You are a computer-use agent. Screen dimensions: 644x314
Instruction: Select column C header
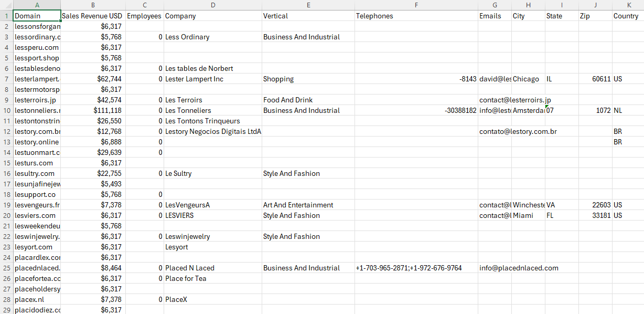(144, 5)
